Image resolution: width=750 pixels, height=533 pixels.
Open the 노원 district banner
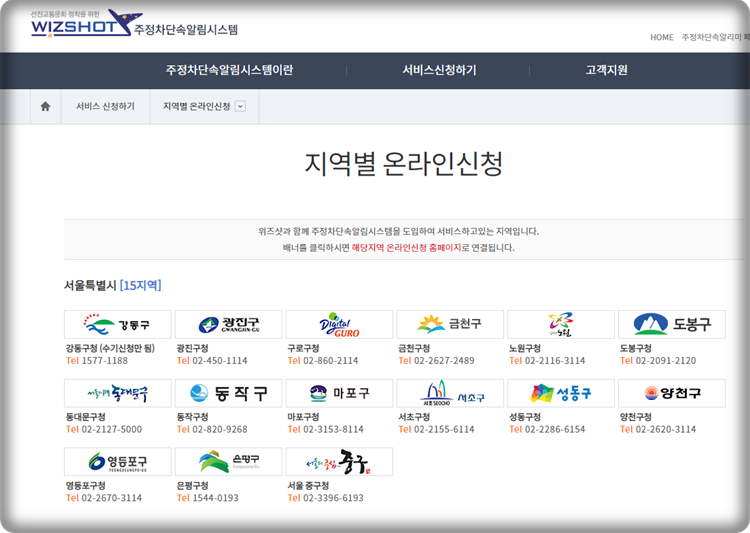pyautogui.click(x=561, y=324)
